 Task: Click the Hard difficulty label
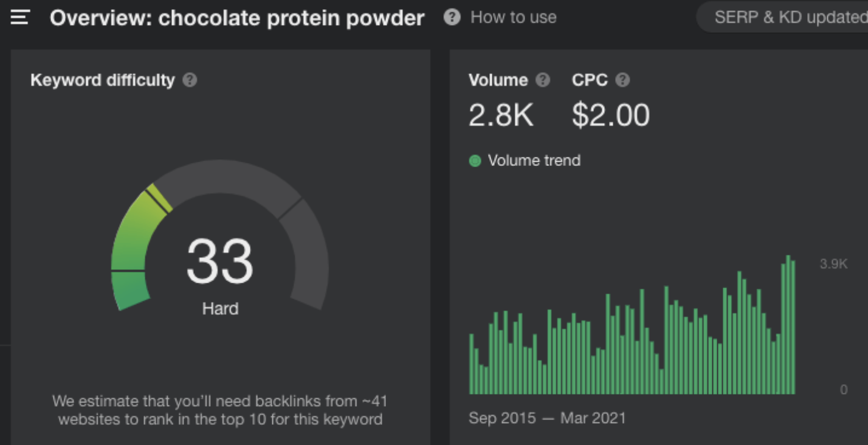[x=220, y=309]
